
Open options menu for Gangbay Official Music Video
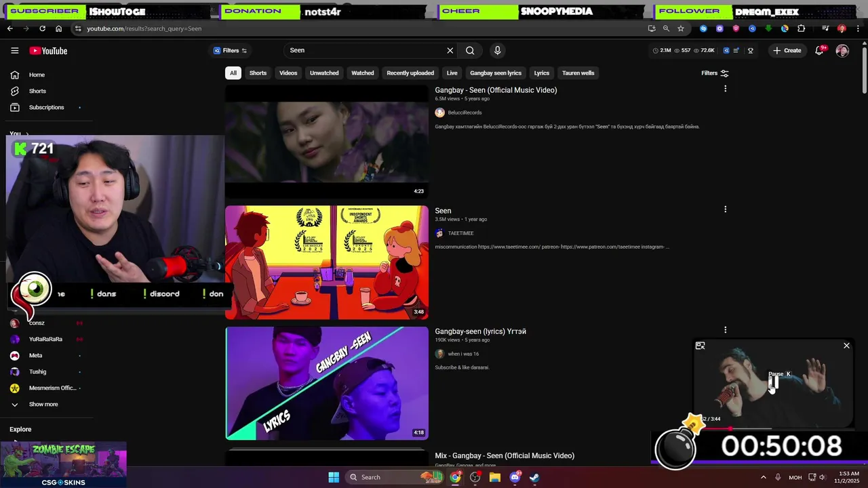(x=725, y=89)
